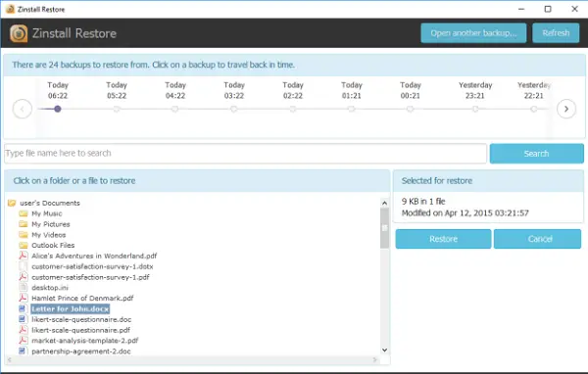Select "Hamlet Prince of Denmark.pdf" file name
The height and width of the screenshot is (374, 588).
pyautogui.click(x=82, y=298)
